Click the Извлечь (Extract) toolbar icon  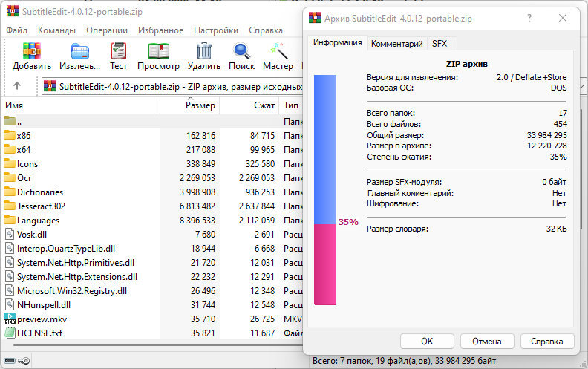click(x=80, y=51)
